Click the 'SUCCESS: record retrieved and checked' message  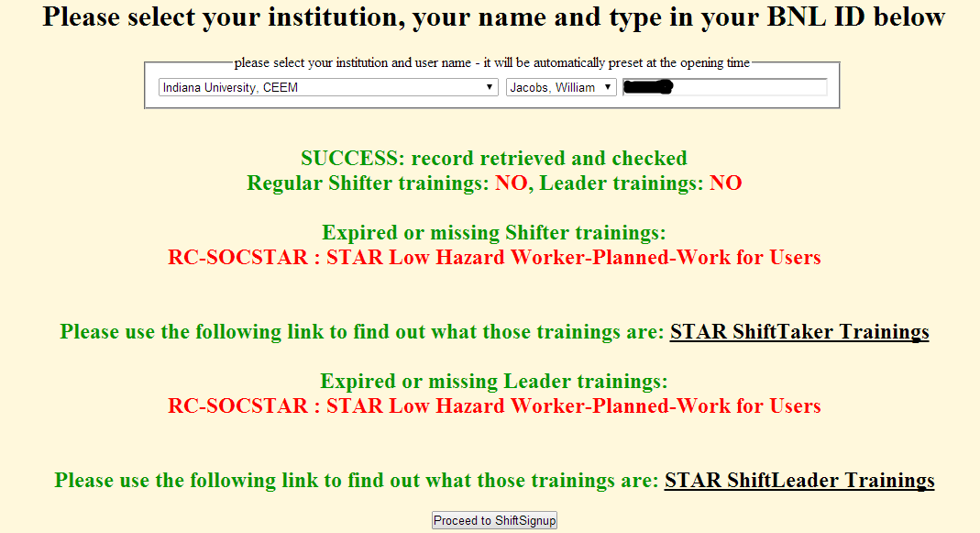click(494, 159)
